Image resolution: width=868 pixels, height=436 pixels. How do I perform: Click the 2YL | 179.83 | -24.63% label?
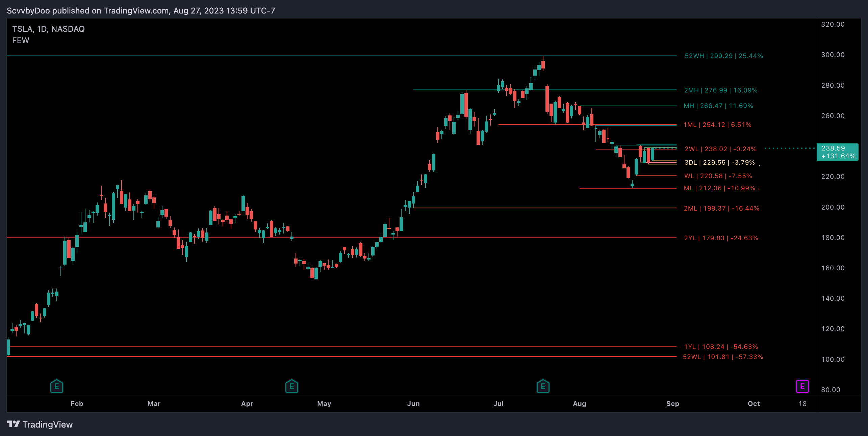(721, 238)
